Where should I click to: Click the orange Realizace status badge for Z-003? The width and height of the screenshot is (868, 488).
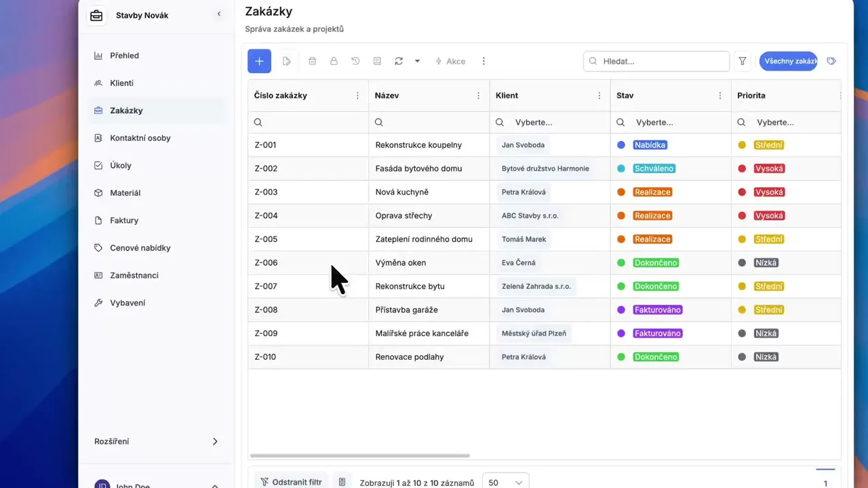(x=652, y=192)
